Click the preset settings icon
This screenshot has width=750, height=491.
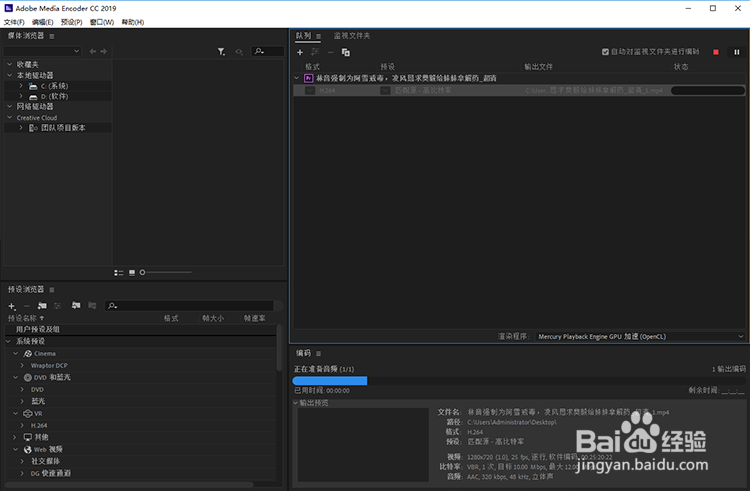coord(57,306)
